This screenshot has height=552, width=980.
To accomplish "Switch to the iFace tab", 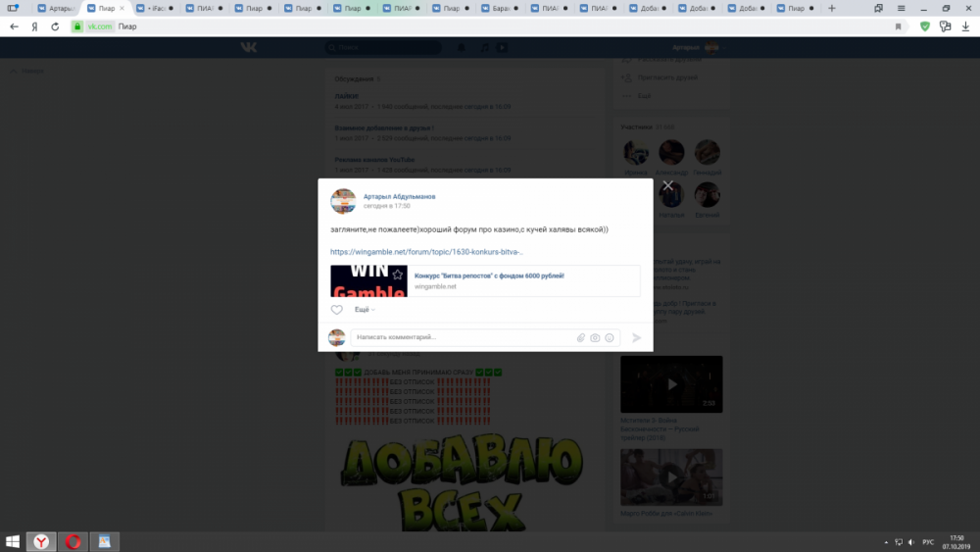I will tap(155, 8).
